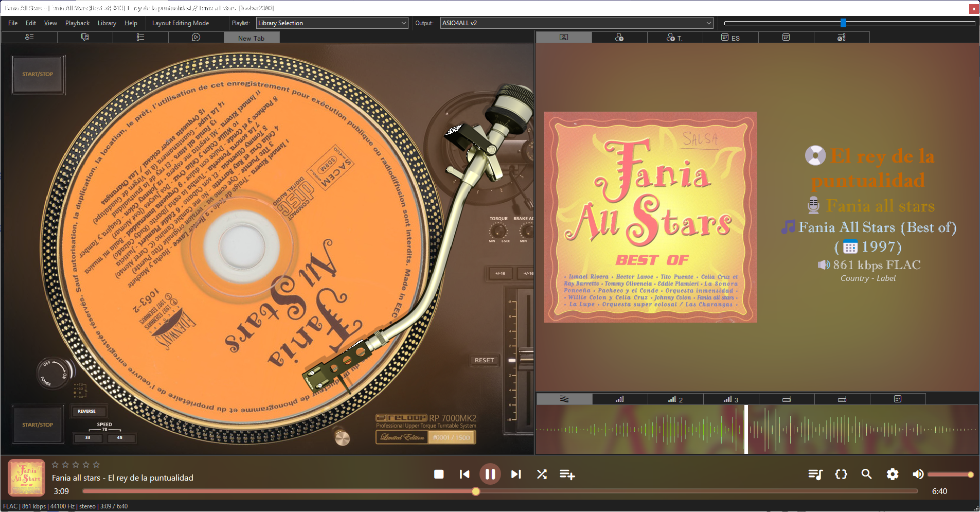This screenshot has height=512, width=980.
Task: Open the calendar tab labeled ES
Action: (x=730, y=38)
